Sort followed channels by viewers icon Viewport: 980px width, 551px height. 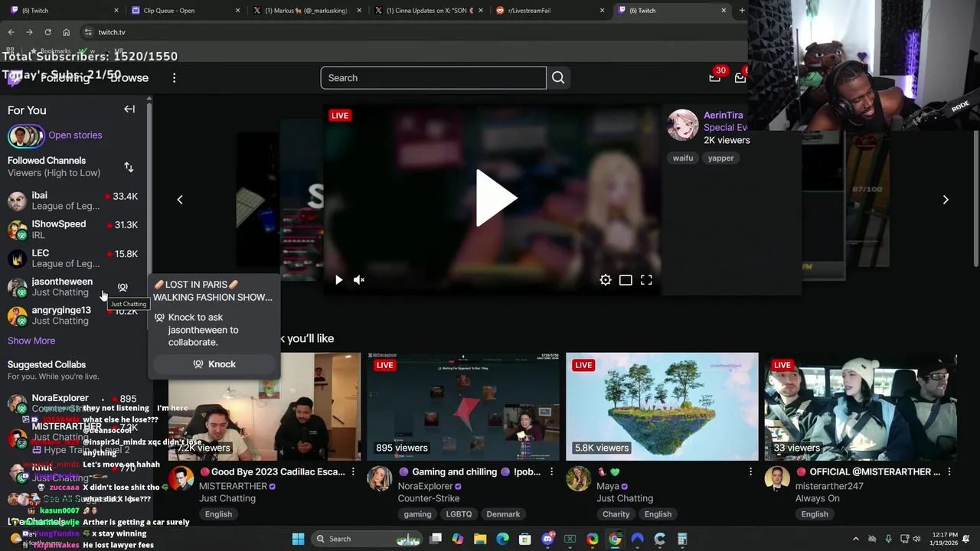pos(129,167)
